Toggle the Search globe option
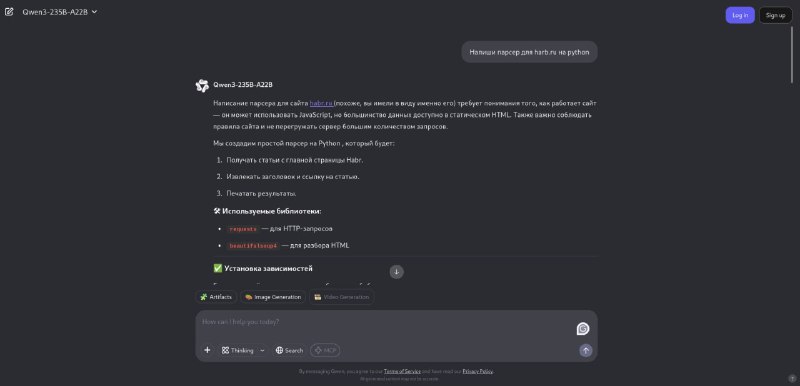This screenshot has width=800, height=386. pos(289,350)
